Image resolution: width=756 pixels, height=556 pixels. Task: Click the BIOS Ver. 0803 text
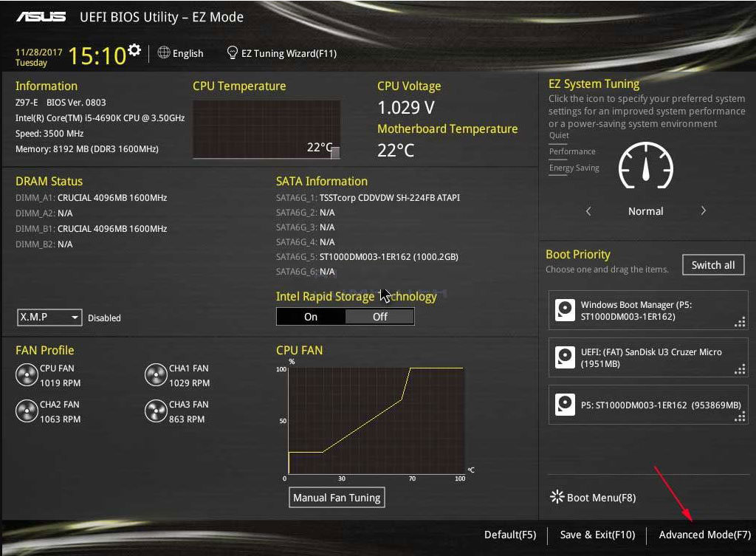76,102
